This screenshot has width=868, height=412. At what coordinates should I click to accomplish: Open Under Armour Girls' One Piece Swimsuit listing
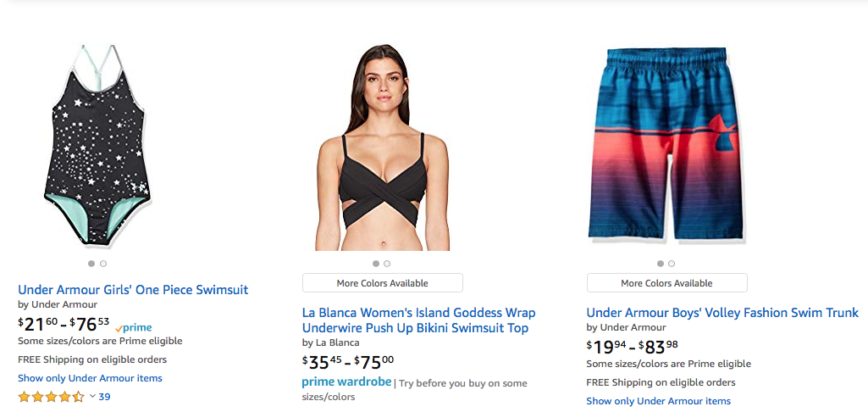point(133,290)
